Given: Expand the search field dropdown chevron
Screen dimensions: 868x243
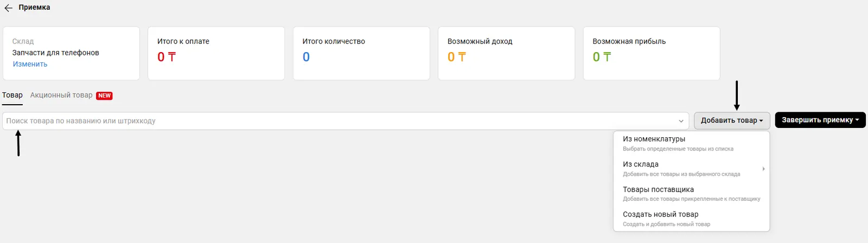Looking at the screenshot, I should 681,121.
